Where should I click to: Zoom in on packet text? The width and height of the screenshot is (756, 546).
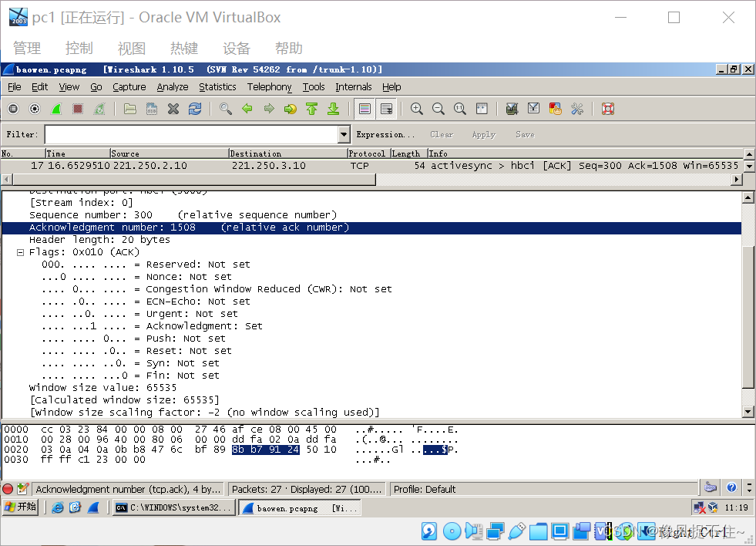tap(417, 109)
